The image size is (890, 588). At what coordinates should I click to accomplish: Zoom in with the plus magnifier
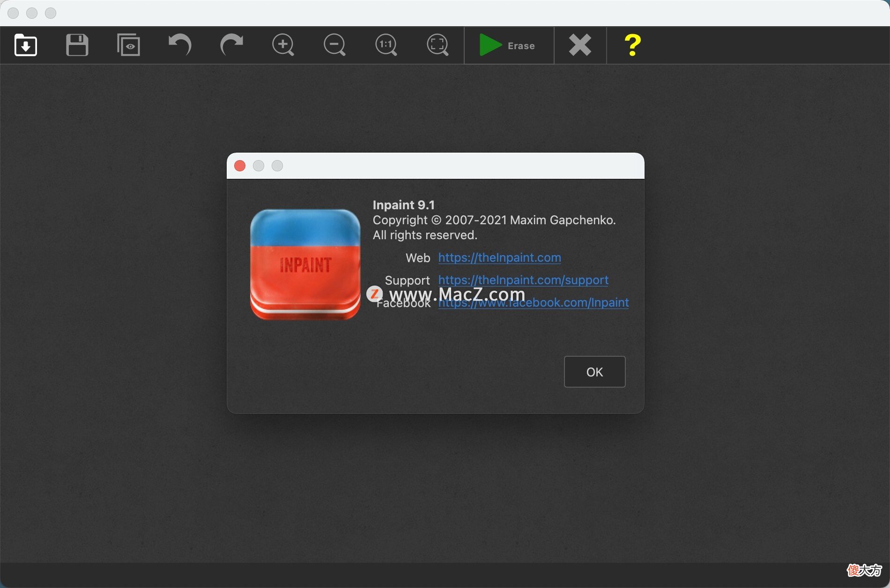pos(283,45)
